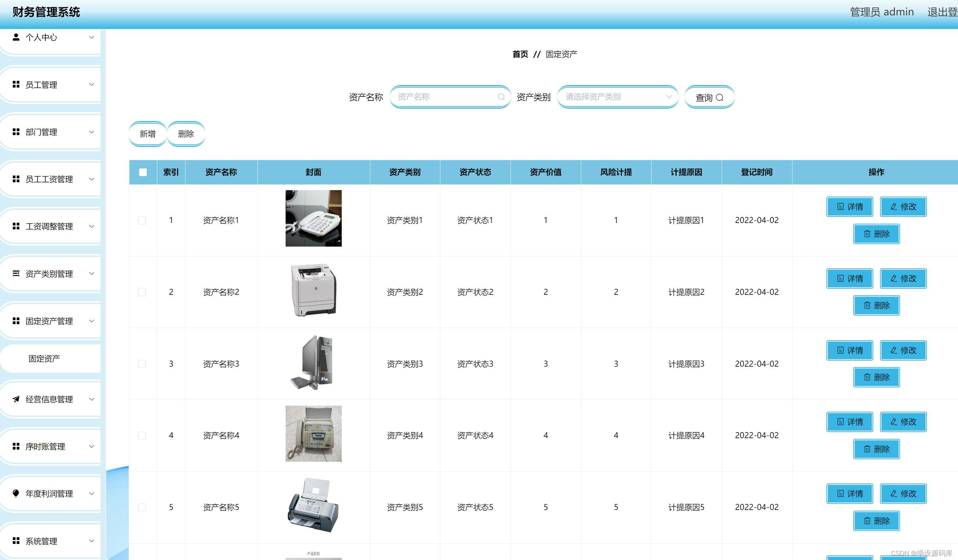Click the grid icon beside 固定资产管理
958x560 pixels.
(x=16, y=321)
